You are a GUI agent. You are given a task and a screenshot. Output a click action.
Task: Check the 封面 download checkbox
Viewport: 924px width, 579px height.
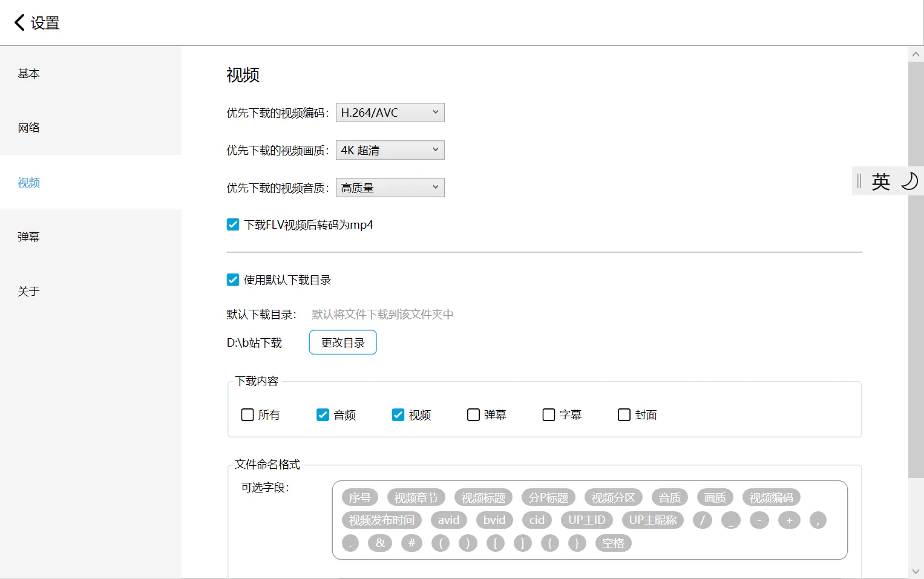click(624, 415)
